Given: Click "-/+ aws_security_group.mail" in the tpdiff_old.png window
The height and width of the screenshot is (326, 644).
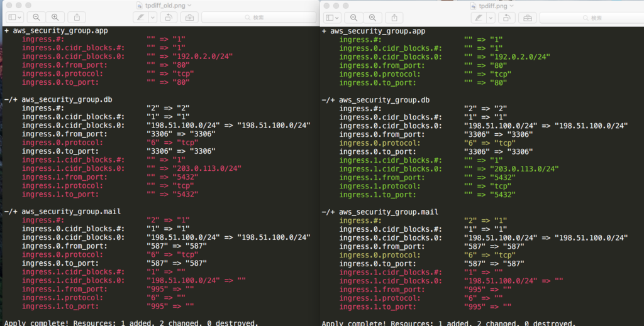Looking at the screenshot, I should [x=62, y=212].
